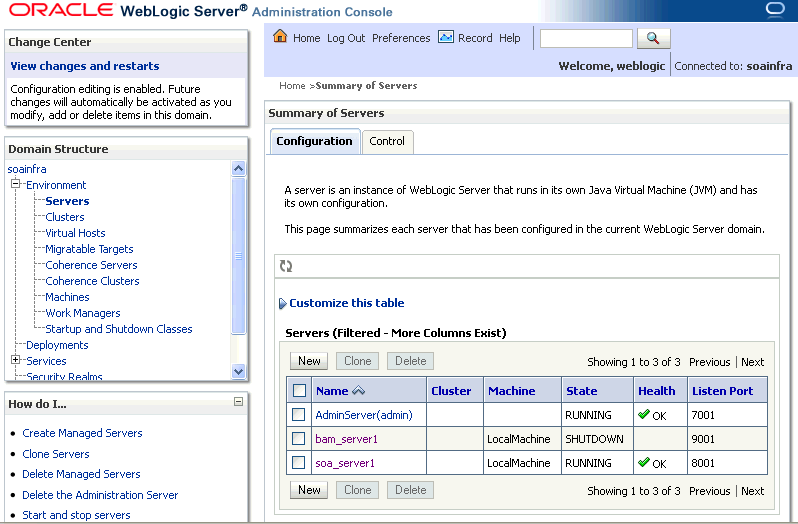Select Servers in the domain tree
The height and width of the screenshot is (524, 798).
point(67,201)
